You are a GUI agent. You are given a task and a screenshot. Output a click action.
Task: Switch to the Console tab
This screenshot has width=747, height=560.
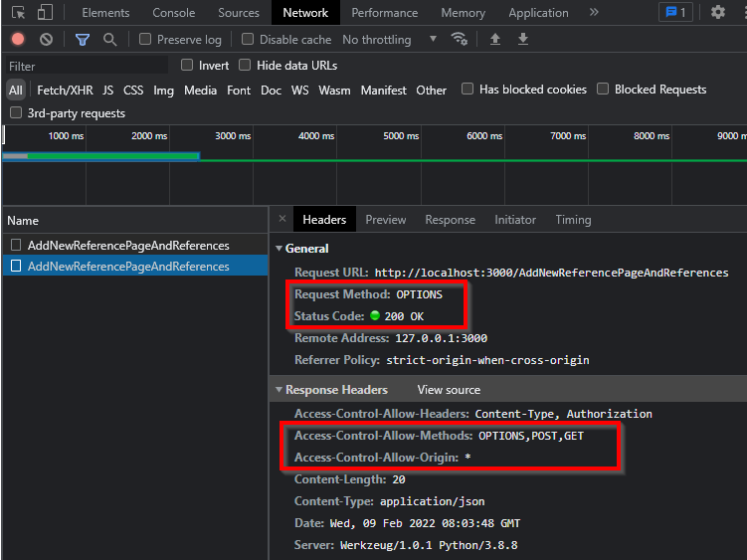point(174,13)
